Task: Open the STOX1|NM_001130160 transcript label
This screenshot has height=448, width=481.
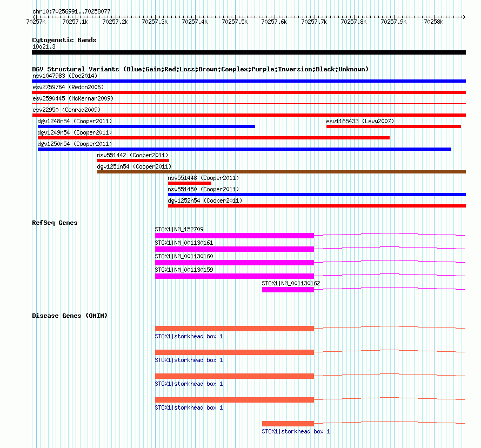Action: (x=184, y=256)
